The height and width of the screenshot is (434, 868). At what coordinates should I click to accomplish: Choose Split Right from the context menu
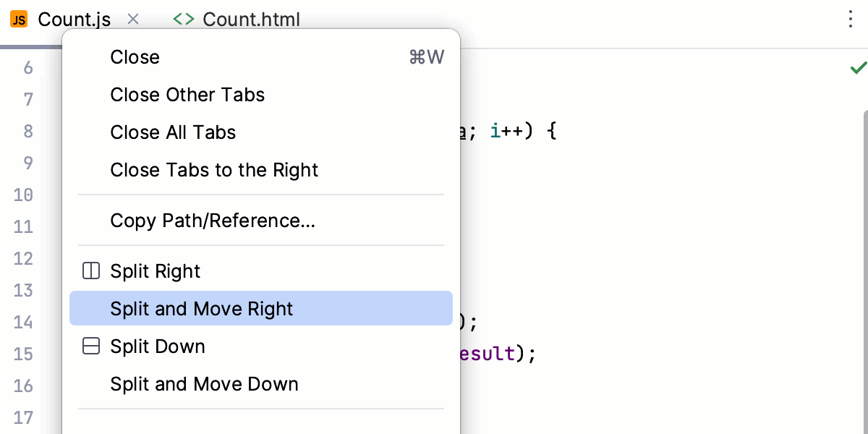pyautogui.click(x=155, y=271)
